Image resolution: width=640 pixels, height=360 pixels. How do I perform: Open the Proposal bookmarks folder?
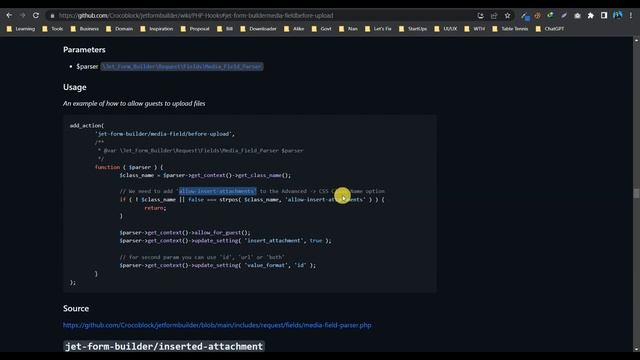[x=195, y=29]
